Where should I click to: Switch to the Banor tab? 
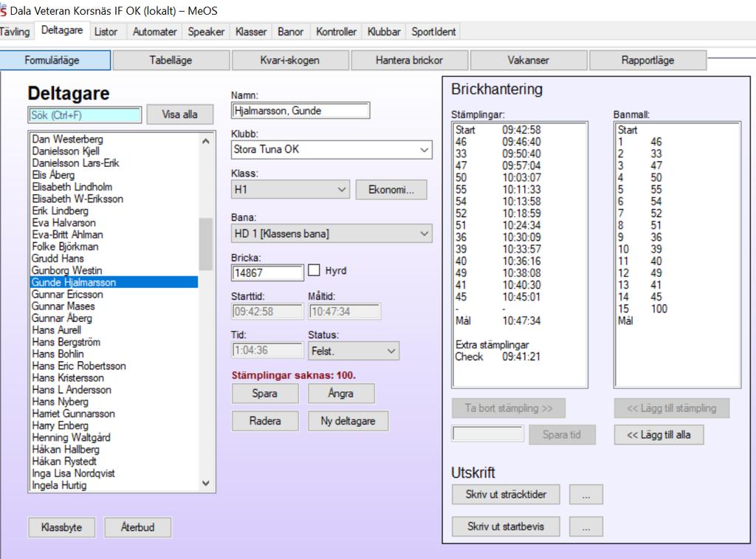291,32
